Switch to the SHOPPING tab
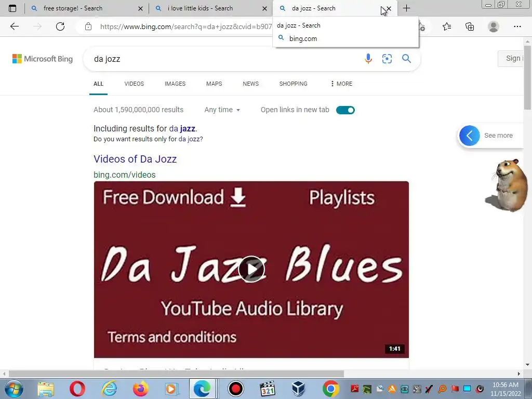532x399 pixels. [293, 84]
